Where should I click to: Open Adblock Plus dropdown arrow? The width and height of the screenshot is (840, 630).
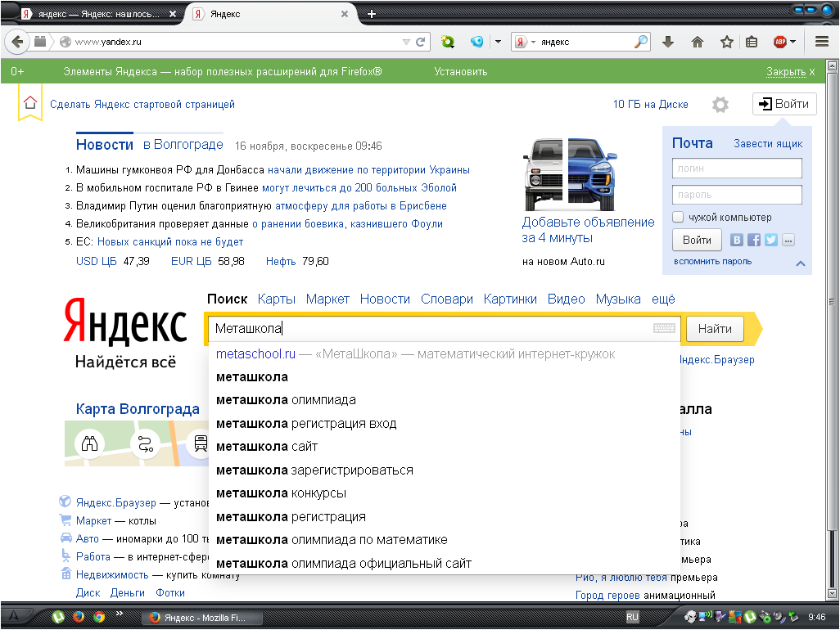(793, 42)
